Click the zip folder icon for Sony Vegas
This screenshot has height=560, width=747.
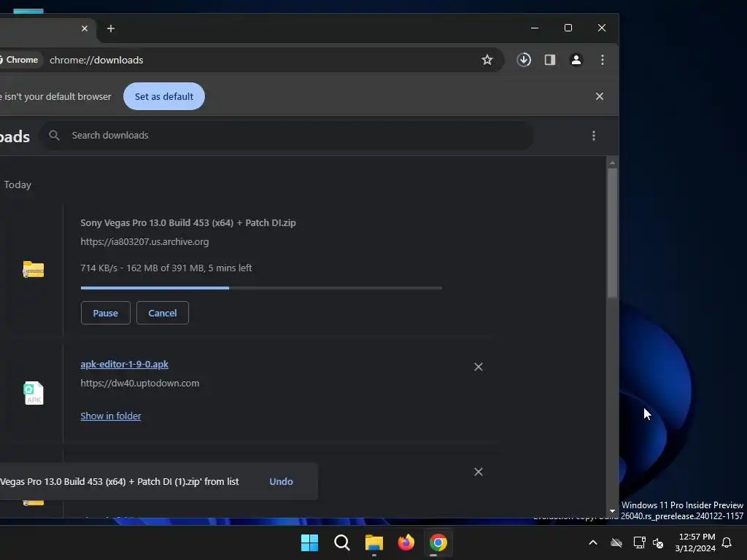point(34,269)
